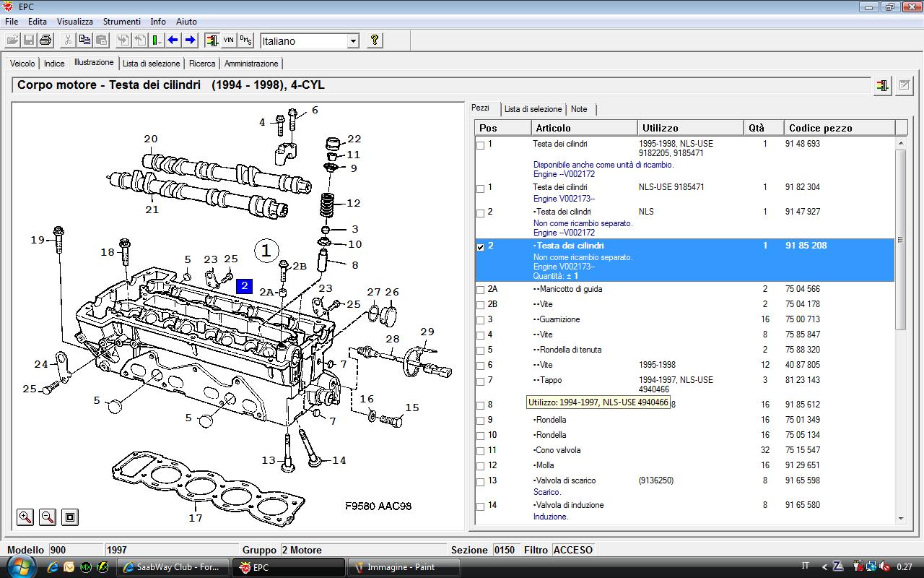
Task: Click the open folder toolbar icon
Action: click(12, 40)
